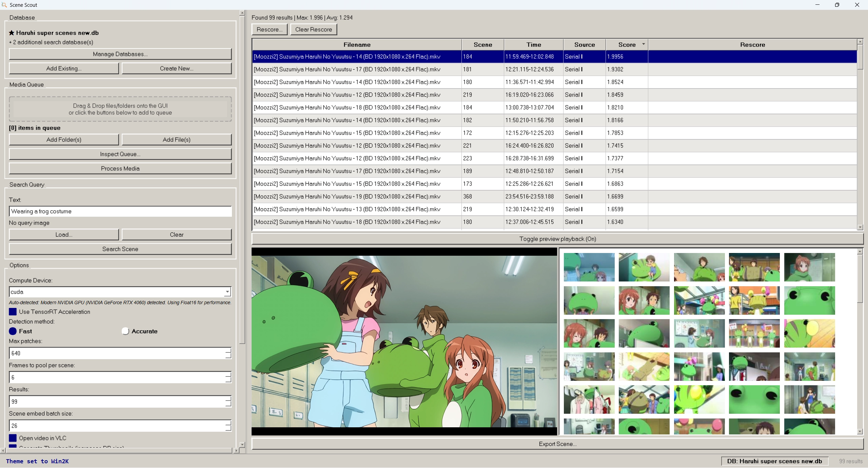Sort results by Filename column
The width and height of the screenshot is (868, 468).
(x=357, y=45)
